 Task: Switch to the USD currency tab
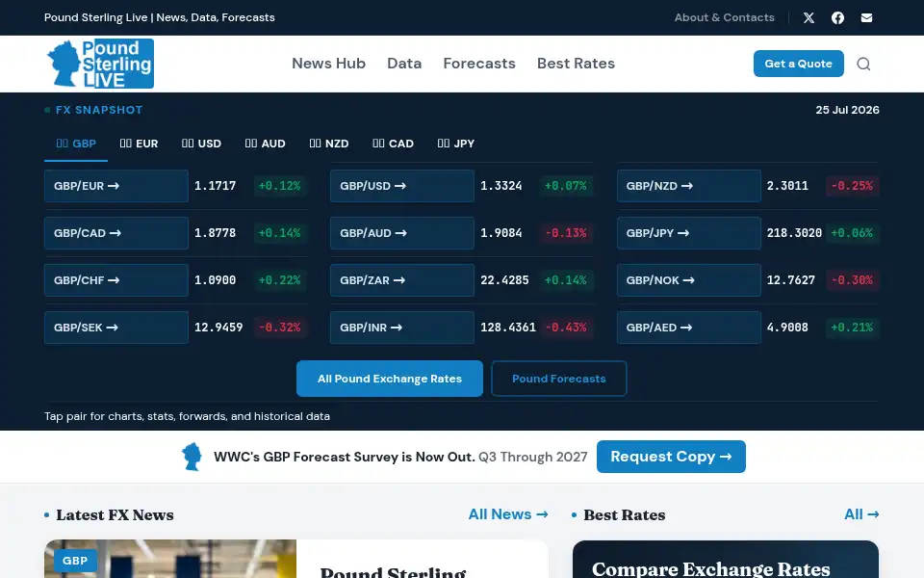click(201, 144)
